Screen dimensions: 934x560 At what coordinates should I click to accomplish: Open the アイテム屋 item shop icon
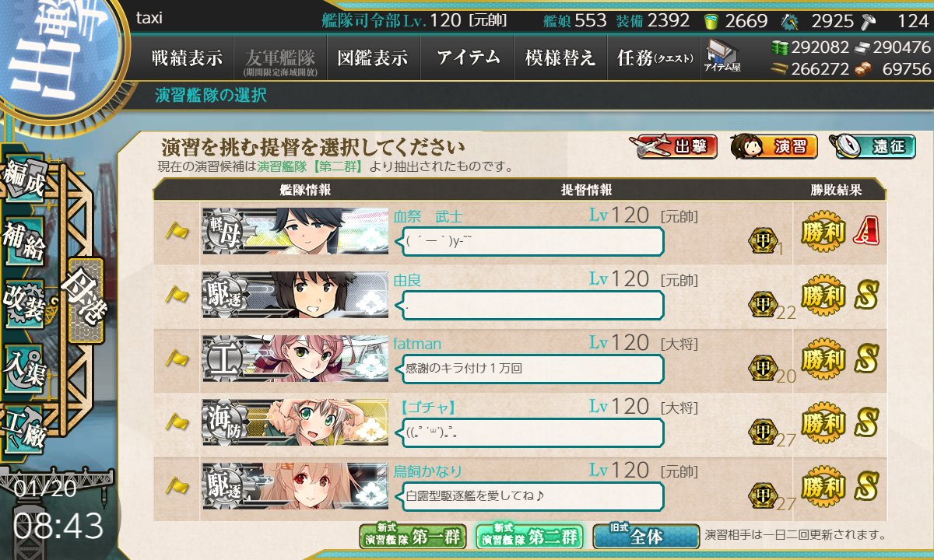(722, 57)
